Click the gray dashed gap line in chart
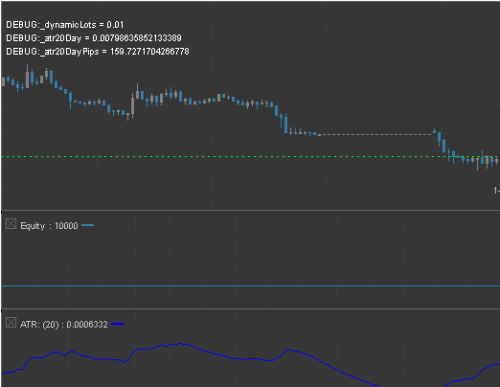Screen dimensions: 500x387 [376, 134]
